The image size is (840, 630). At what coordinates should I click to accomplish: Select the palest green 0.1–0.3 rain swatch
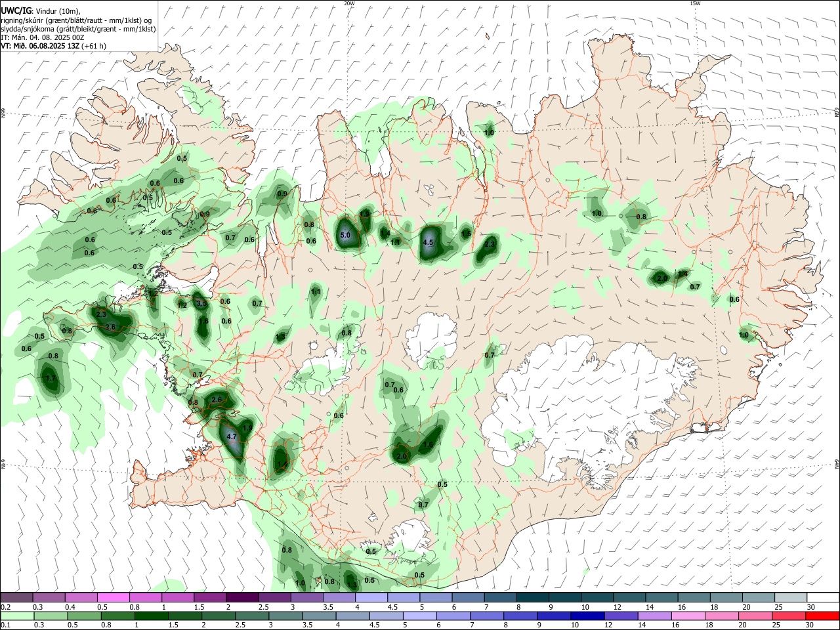pyautogui.click(x=18, y=616)
